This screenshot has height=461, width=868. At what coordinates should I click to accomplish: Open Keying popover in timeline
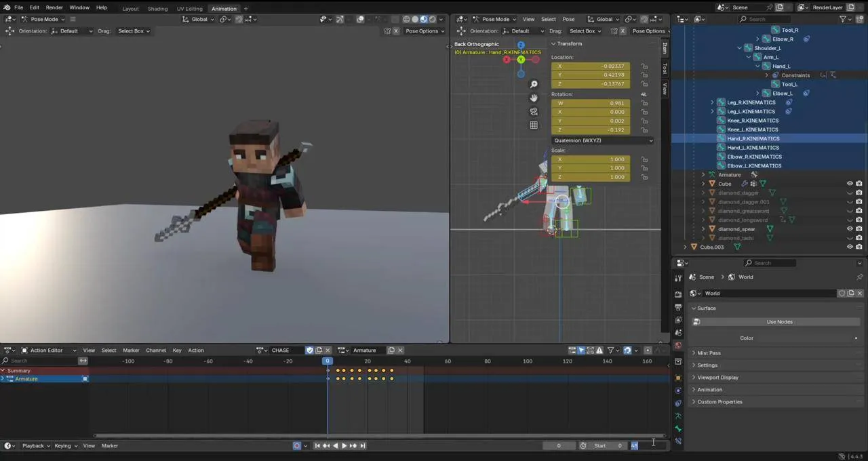pos(65,445)
